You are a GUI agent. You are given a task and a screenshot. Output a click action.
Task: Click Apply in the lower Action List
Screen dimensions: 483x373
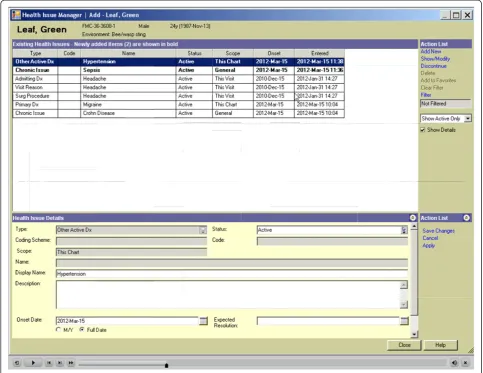(428, 245)
